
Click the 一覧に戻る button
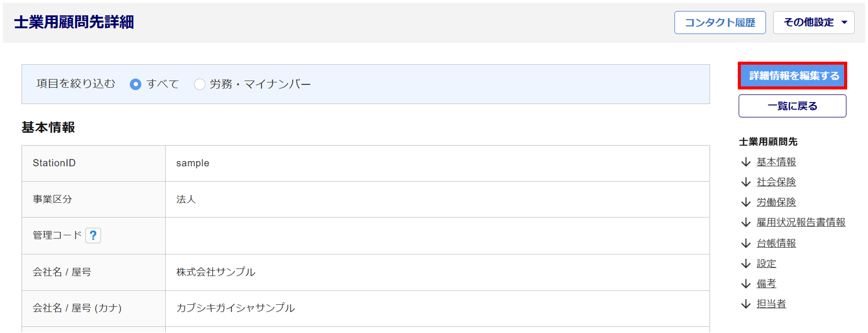click(792, 106)
